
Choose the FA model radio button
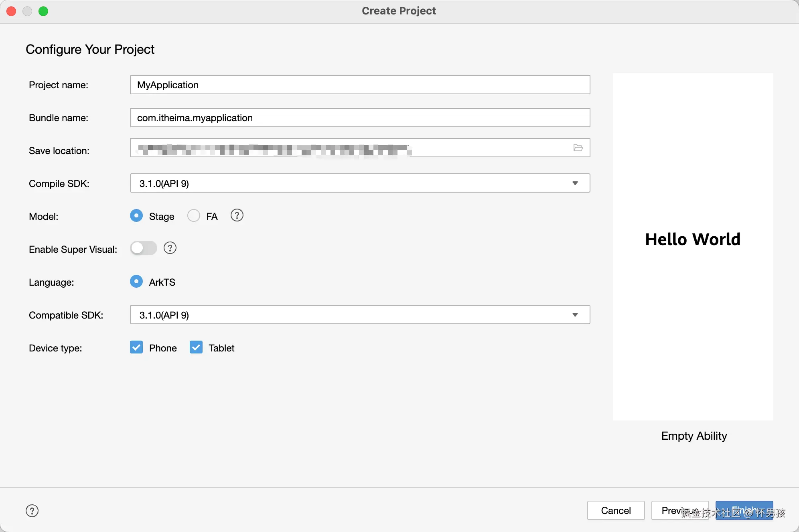[194, 216]
